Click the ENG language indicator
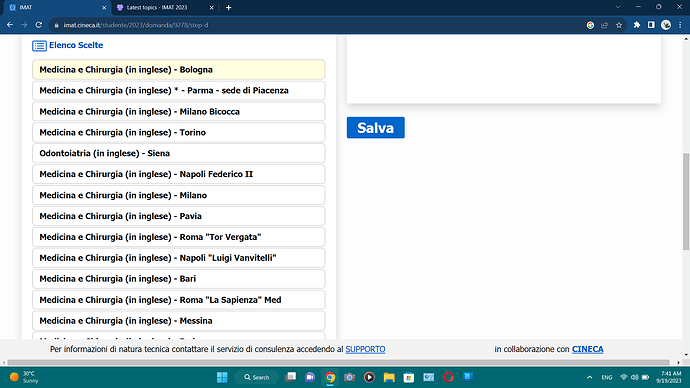 click(607, 377)
